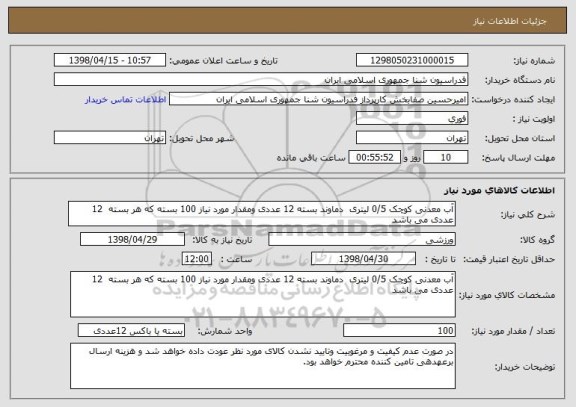Select the goods group field ورزشی
The height and width of the screenshot is (407, 576).
362,239
